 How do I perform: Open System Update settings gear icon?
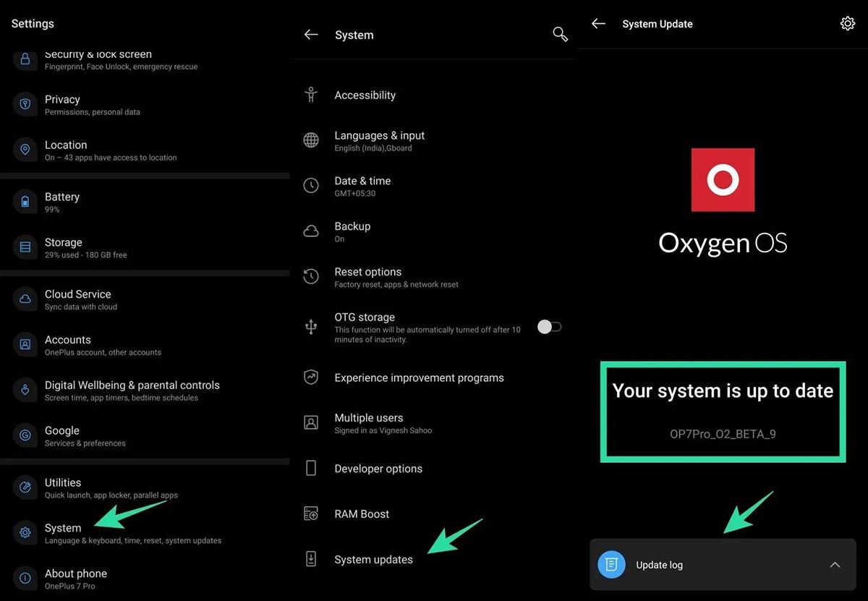(x=847, y=24)
